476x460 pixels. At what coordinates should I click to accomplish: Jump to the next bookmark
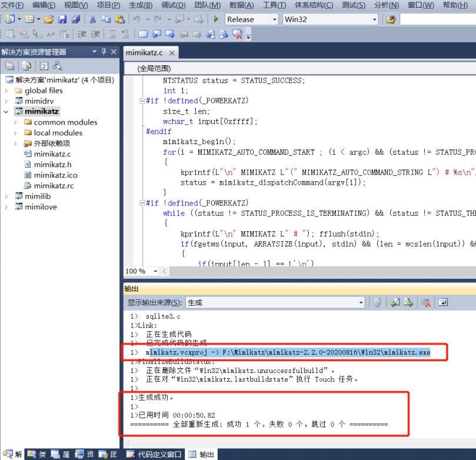pyautogui.click(x=169, y=34)
